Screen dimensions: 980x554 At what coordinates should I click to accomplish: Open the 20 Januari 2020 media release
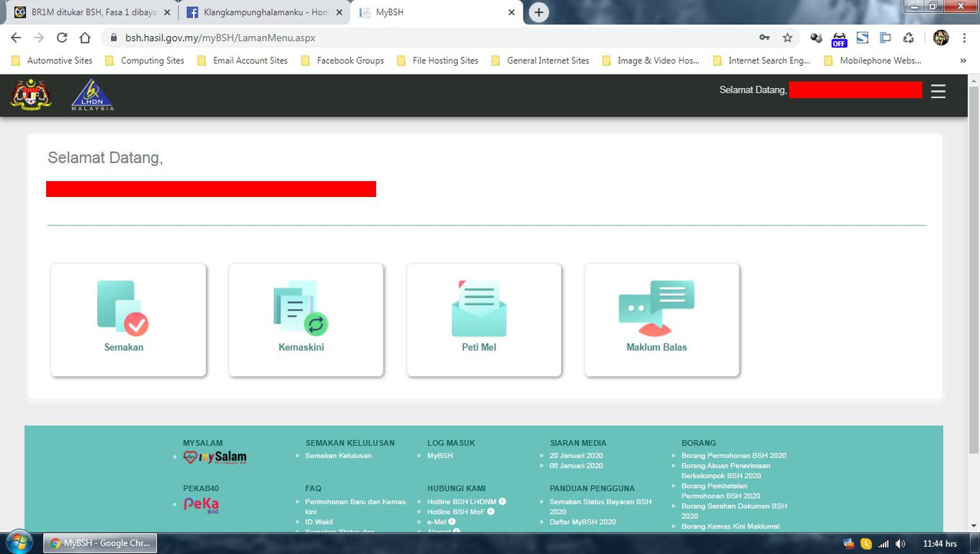(x=576, y=456)
